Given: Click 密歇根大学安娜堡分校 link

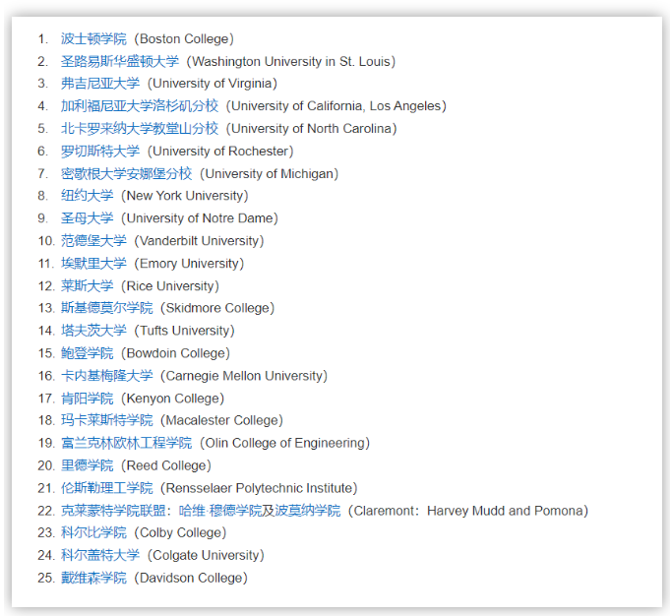Looking at the screenshot, I should pos(126,173).
